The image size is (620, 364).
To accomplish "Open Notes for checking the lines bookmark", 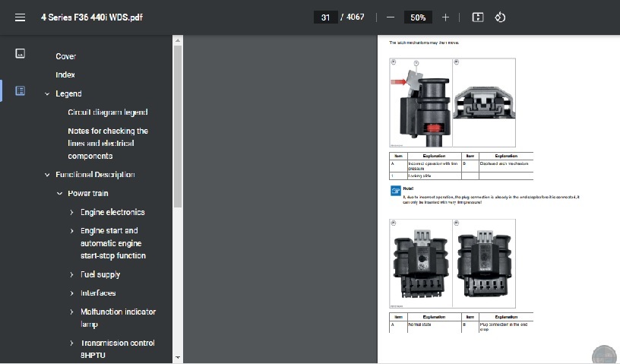I will pyautogui.click(x=107, y=143).
